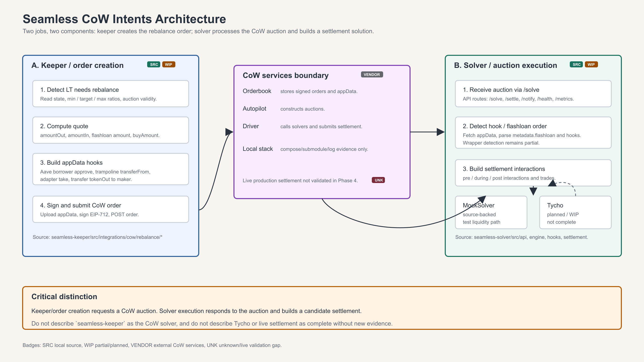Select the "Critical distinction" heading

tap(64, 297)
